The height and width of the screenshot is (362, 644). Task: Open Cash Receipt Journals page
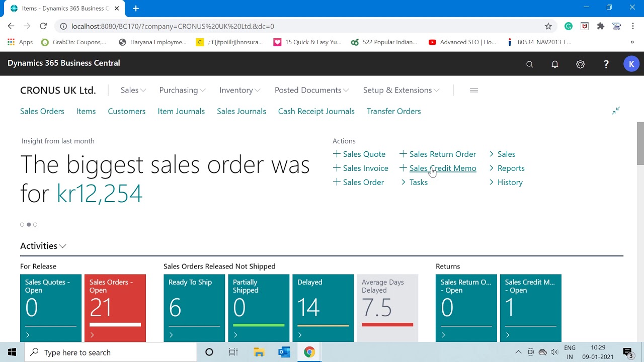[316, 111]
